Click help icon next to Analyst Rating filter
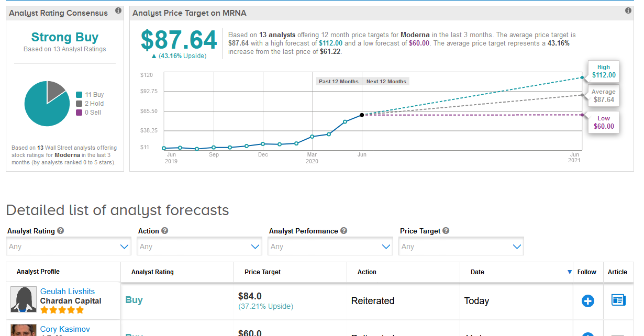This screenshot has width=644, height=336. point(61,231)
